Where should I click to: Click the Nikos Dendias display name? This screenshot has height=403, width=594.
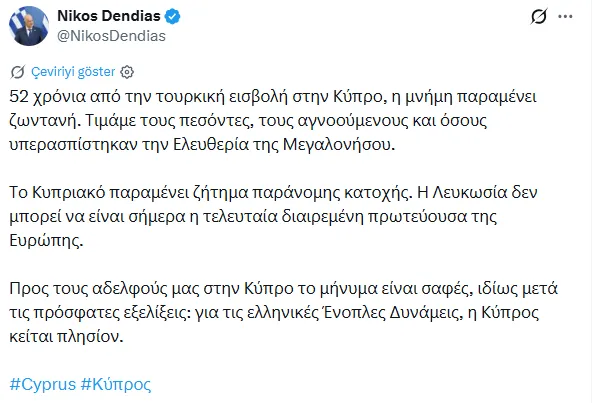point(109,16)
